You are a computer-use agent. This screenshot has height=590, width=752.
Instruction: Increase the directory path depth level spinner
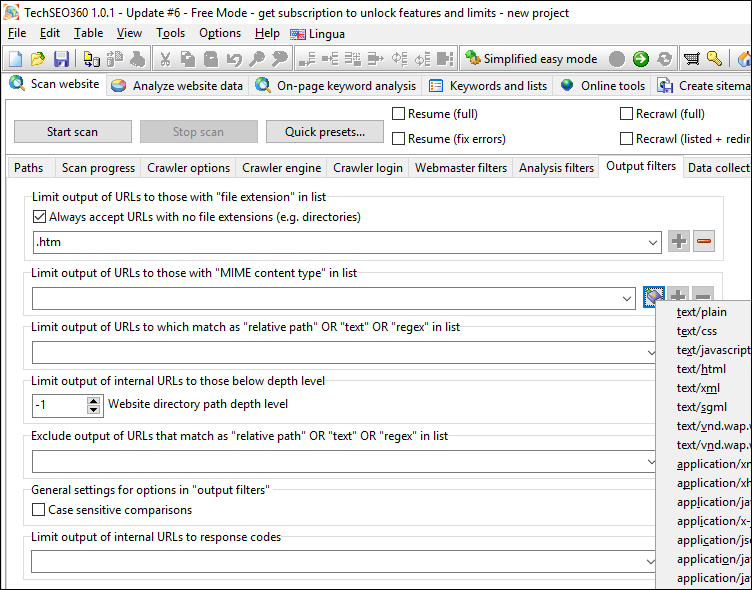(x=94, y=400)
